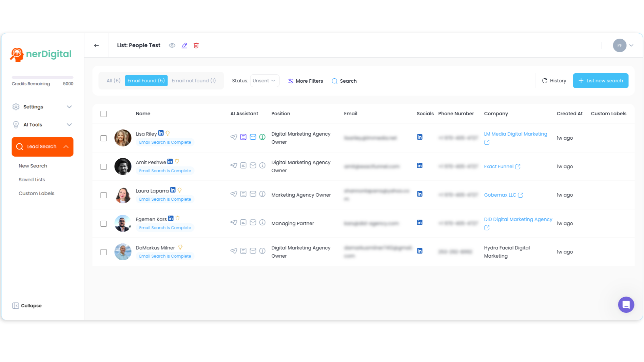Open Lisa Riley's LinkedIn icon in Socials
The image size is (644, 362).
coord(419,137)
